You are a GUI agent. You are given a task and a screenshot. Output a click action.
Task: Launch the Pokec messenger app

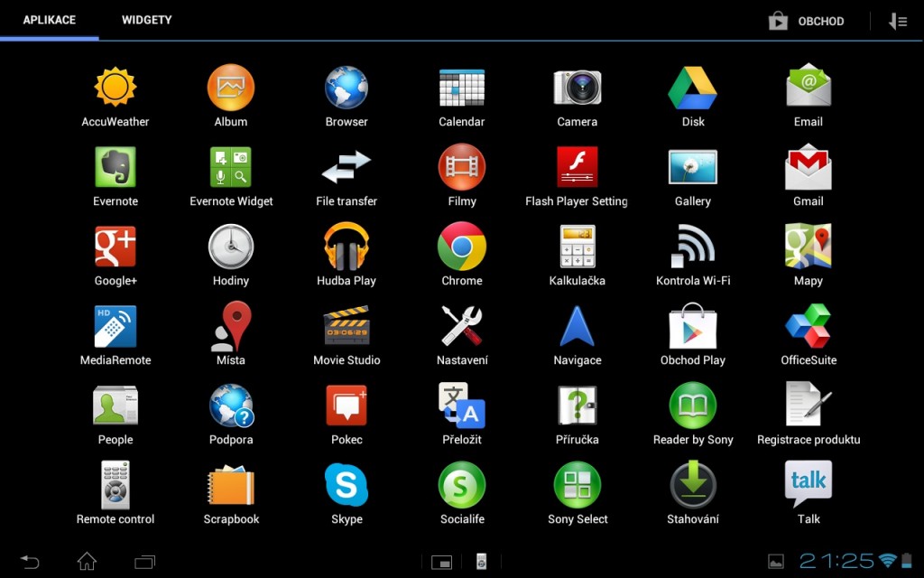point(346,406)
